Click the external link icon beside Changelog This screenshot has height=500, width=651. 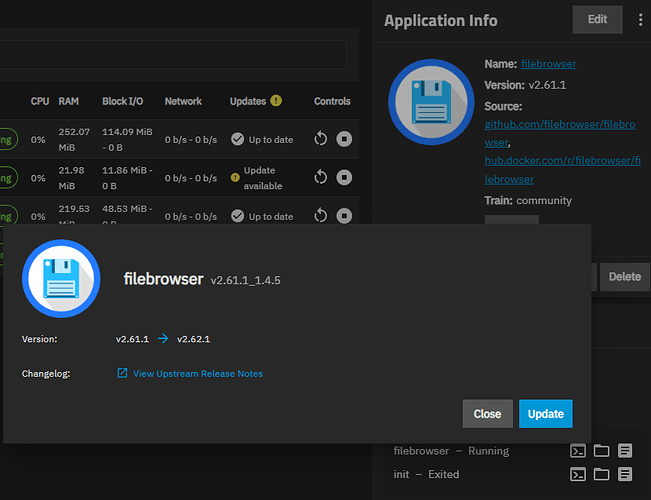pyautogui.click(x=122, y=373)
